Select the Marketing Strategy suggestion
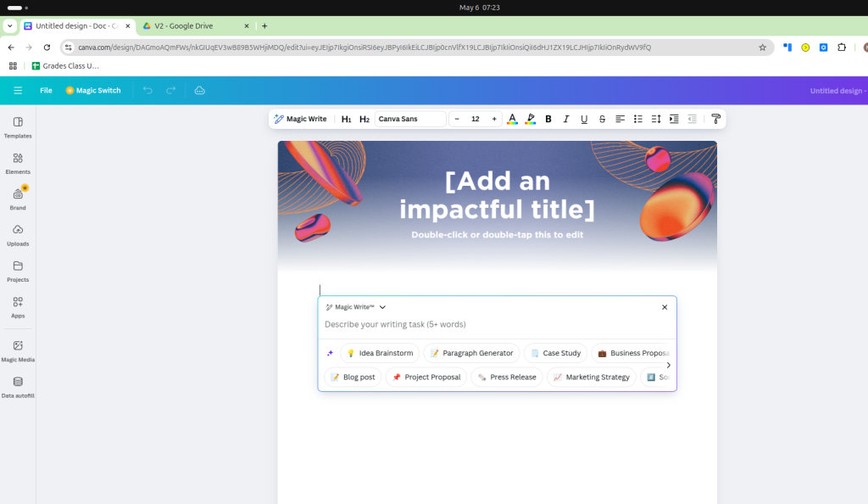The height and width of the screenshot is (504, 868). point(591,378)
